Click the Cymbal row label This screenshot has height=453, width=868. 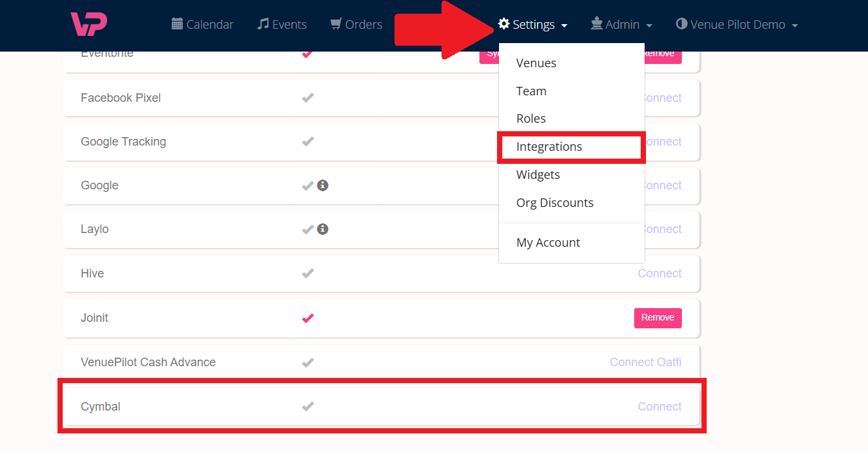pyautogui.click(x=101, y=407)
